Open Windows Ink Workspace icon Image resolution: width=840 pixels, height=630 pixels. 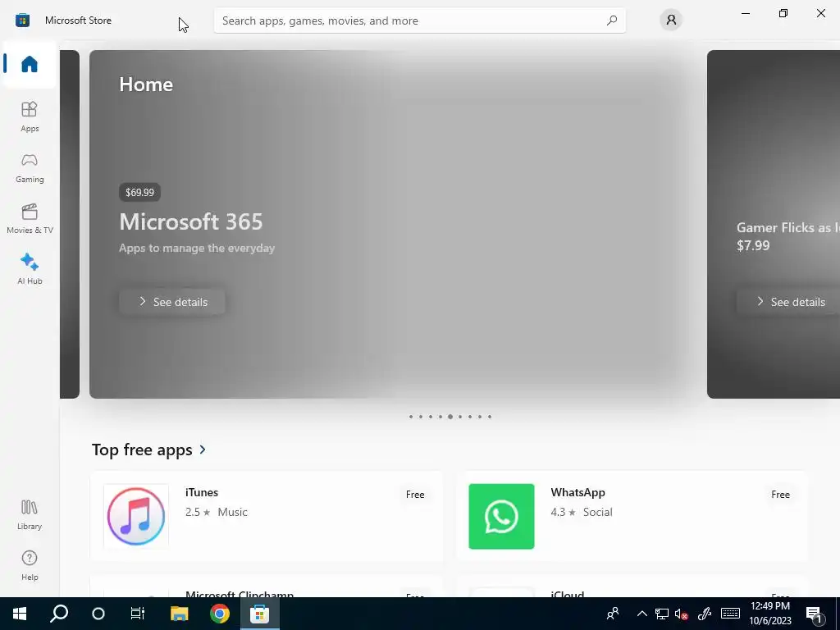tap(704, 614)
